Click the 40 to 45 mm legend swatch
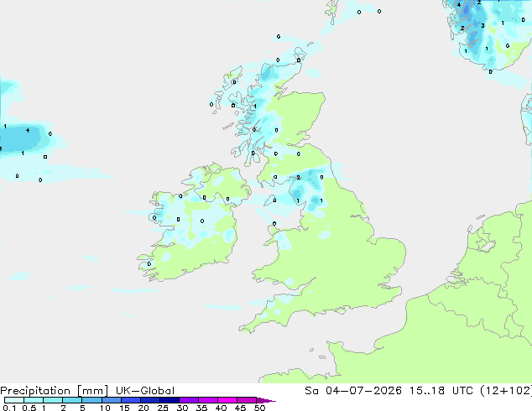Image resolution: width=532 pixels, height=411 pixels. pyautogui.click(x=227, y=400)
